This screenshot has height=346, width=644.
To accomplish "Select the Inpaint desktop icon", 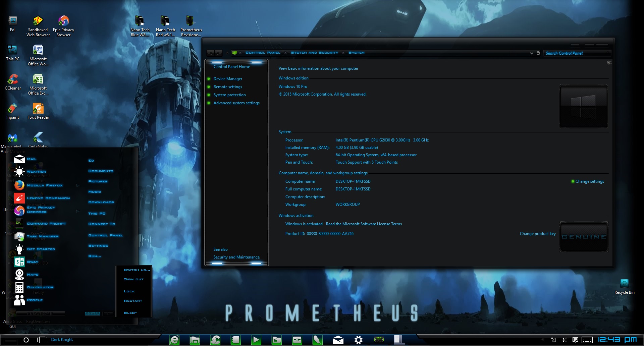I will pos(12,111).
